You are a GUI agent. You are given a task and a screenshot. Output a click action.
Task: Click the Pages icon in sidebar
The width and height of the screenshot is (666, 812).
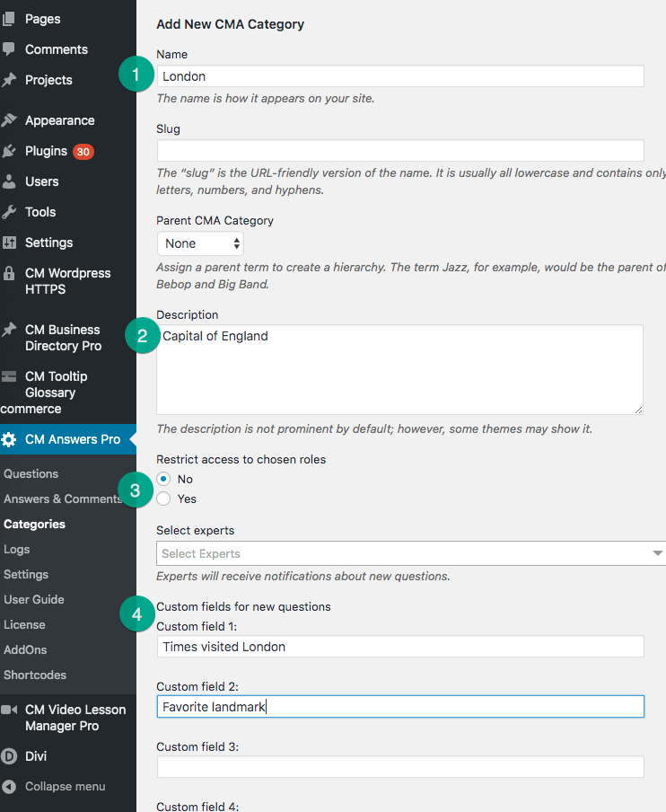click(x=9, y=19)
